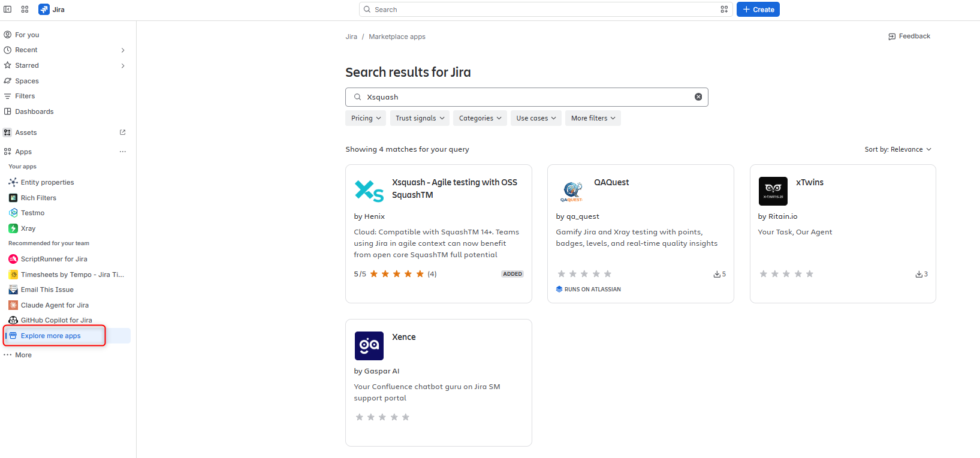Expand the Recent menu chevron

click(123, 50)
